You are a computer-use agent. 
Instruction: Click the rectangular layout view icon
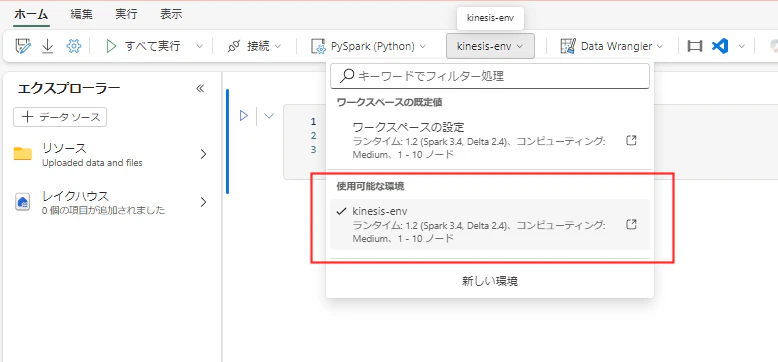tap(695, 46)
